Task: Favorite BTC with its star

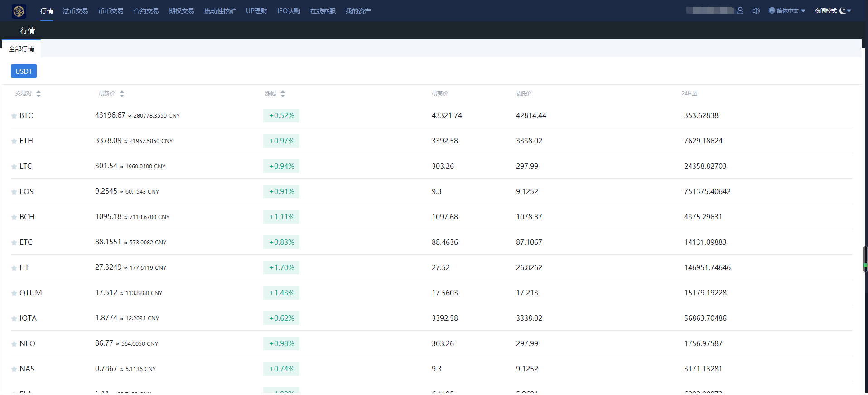Action: pos(14,116)
